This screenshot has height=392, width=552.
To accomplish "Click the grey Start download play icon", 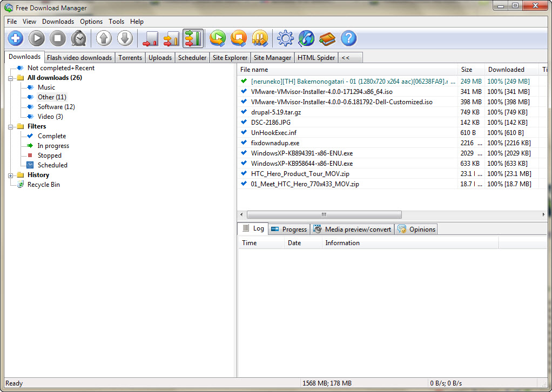I will [37, 38].
